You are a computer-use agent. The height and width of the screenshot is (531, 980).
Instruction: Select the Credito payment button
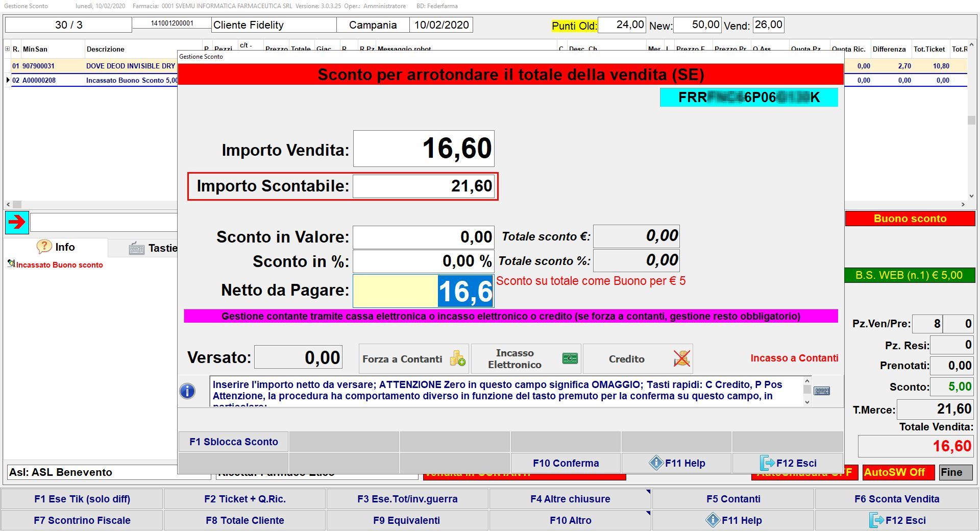click(638, 359)
